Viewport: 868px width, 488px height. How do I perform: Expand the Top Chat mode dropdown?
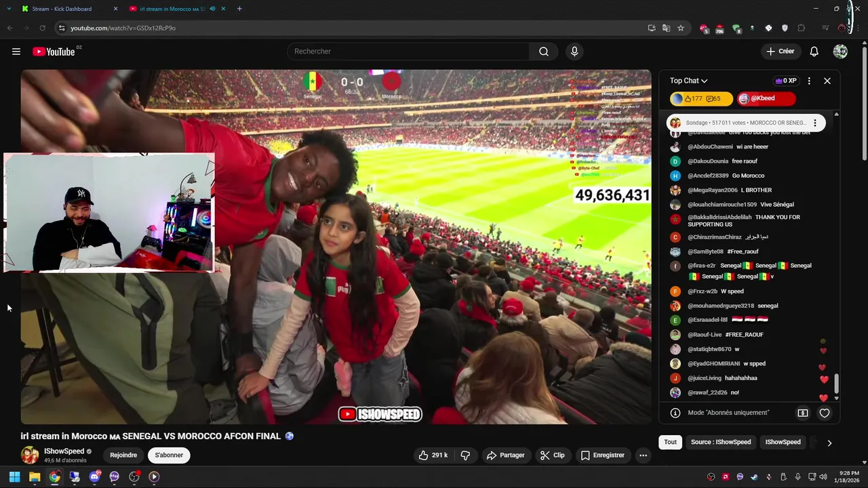click(x=688, y=81)
